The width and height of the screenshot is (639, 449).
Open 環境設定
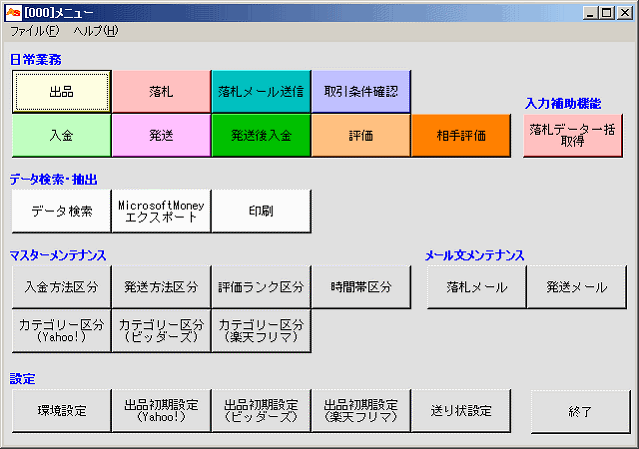tap(62, 411)
